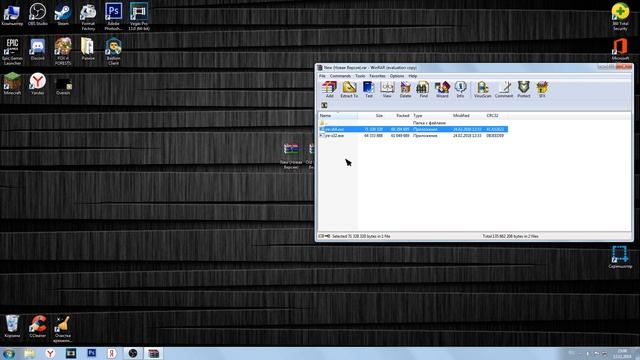Screen dimensions: 640x360
Task: Open OBS Studio from the taskbar
Action: 133,353
